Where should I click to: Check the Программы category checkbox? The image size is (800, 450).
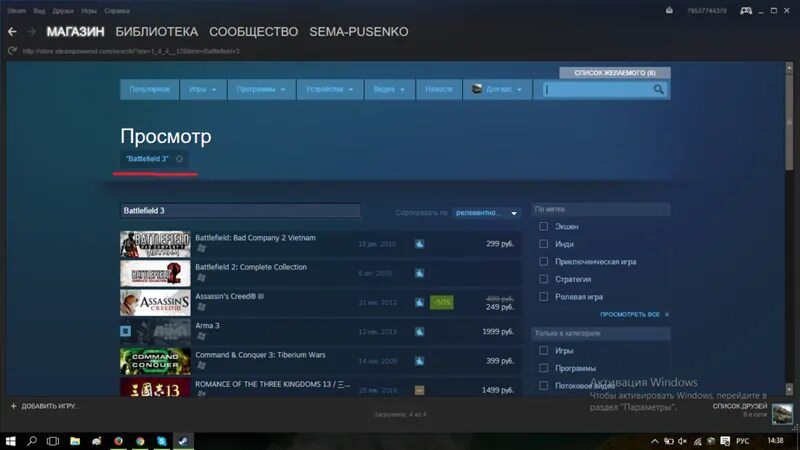click(x=543, y=368)
